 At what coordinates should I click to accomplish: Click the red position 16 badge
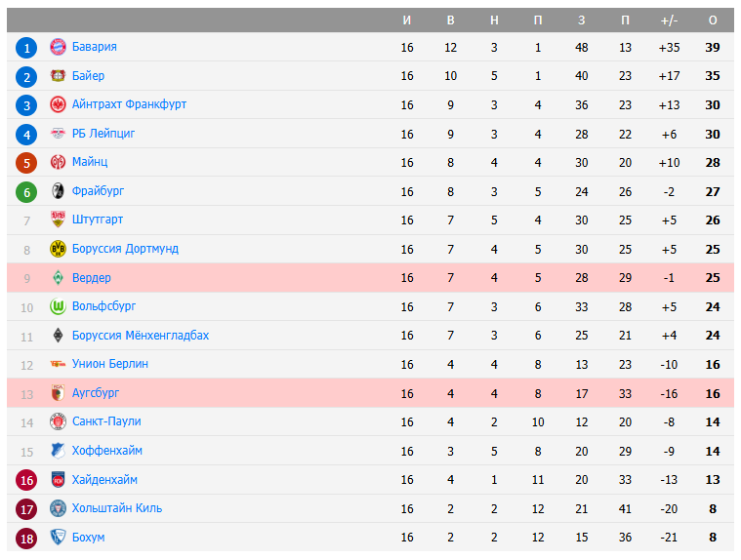(27, 480)
